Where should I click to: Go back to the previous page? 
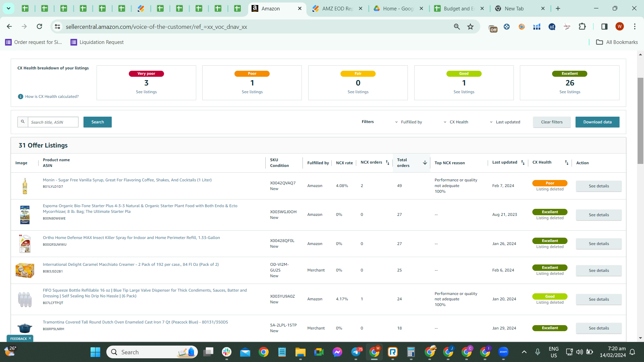[9, 26]
